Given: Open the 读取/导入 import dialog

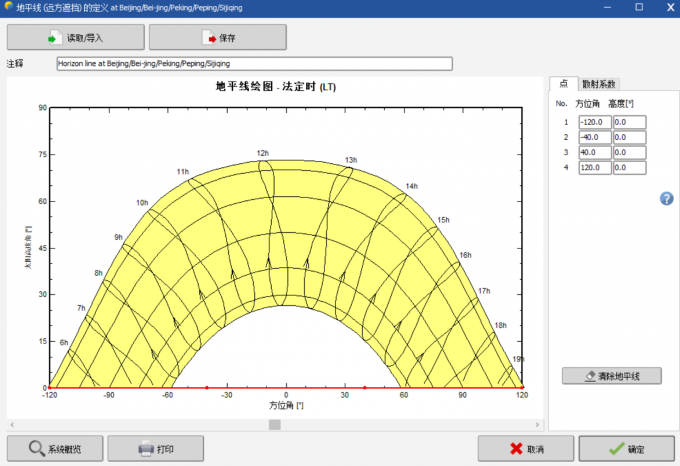Looking at the screenshot, I should point(76,38).
